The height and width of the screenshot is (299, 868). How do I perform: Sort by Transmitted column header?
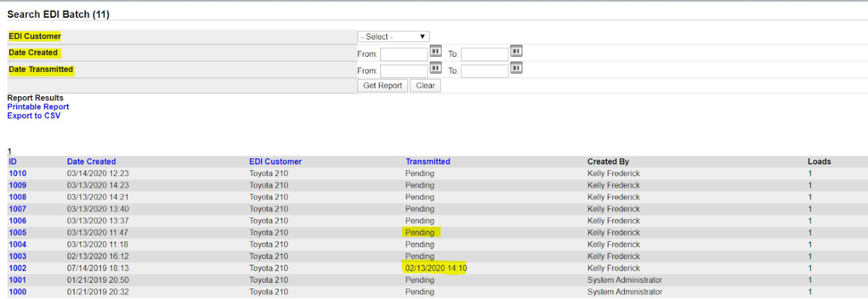click(428, 162)
